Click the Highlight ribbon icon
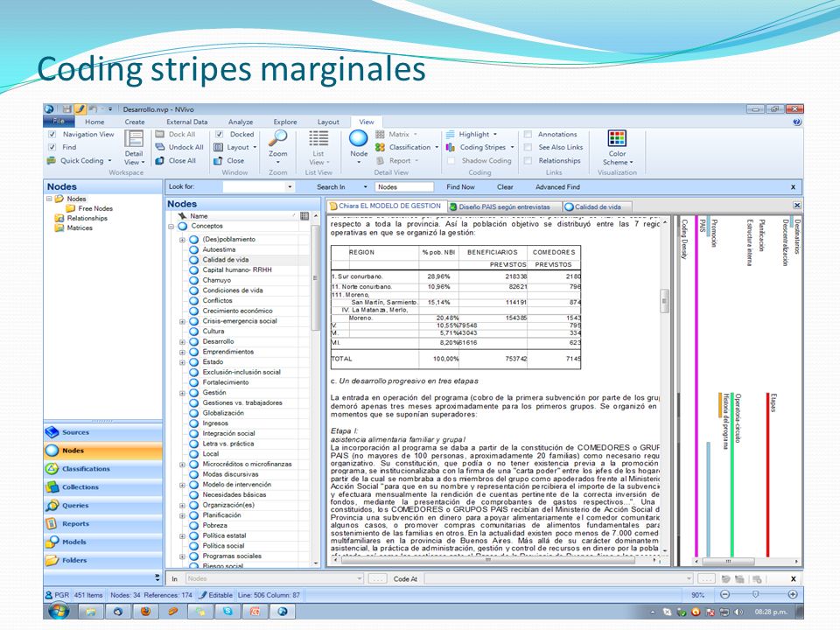This screenshot has height=630, width=840. [x=451, y=134]
